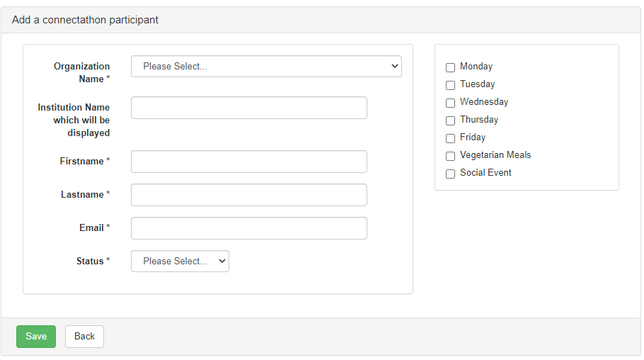Viewport: 644px width, 360px height.
Task: Focus the Institution Name input field
Action: click(249, 108)
